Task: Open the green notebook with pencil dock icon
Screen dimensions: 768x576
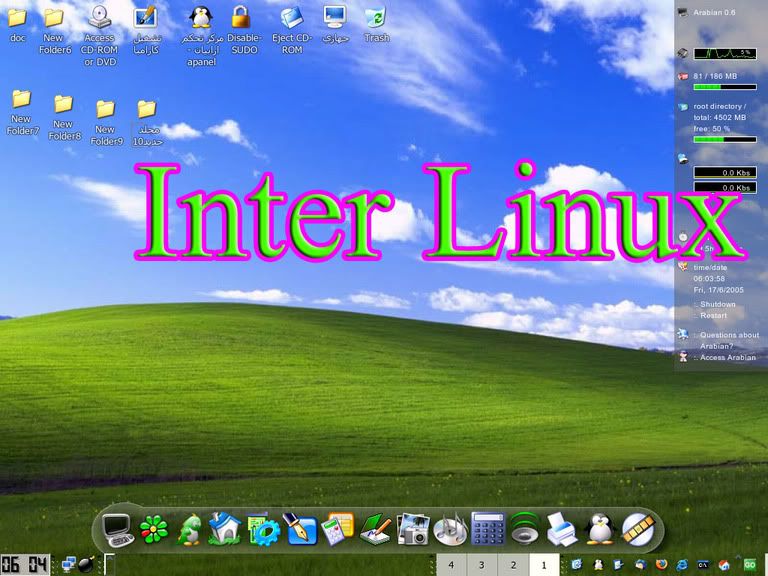Action: tap(375, 529)
